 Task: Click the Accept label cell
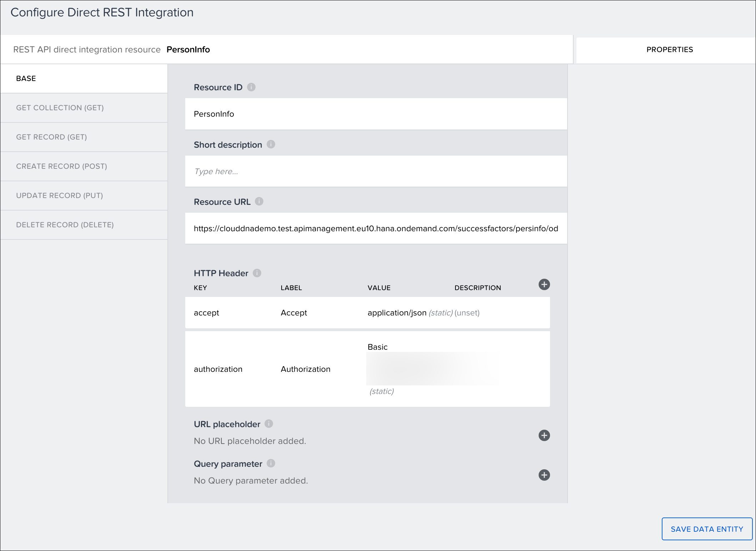[294, 313]
